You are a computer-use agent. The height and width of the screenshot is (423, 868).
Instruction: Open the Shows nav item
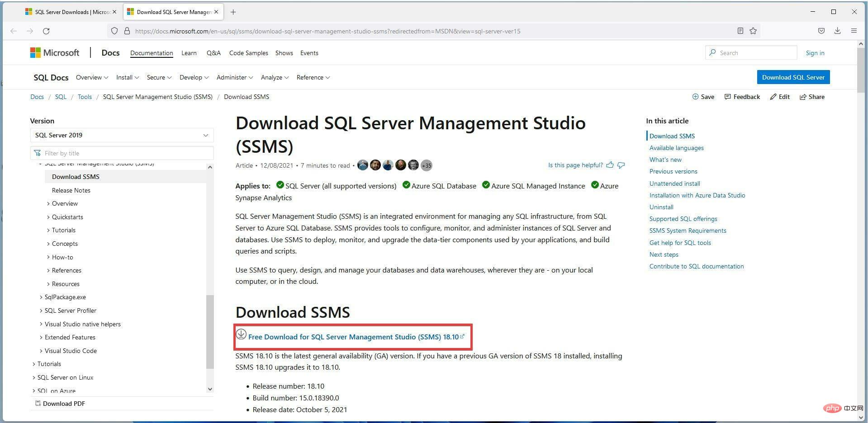(x=284, y=53)
